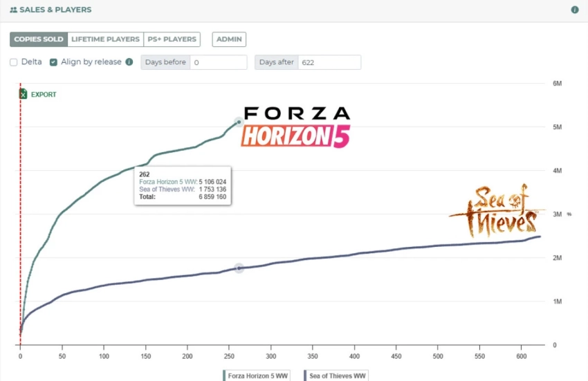Viewport: 588px width, 381px height.
Task: Toggle Sea of Thieves WW legend series
Action: point(336,375)
